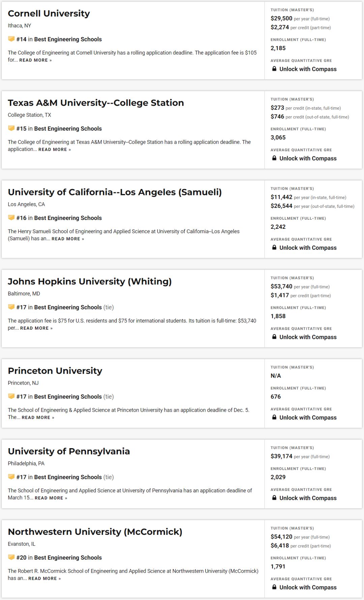The width and height of the screenshot is (364, 600).
Task: Open Northwestern University (McCormick) title link
Action: (x=95, y=532)
